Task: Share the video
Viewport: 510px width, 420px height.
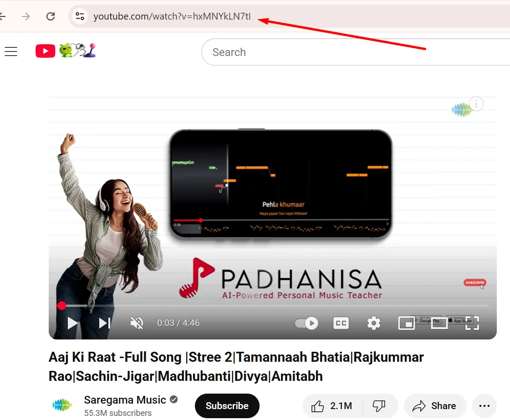Action: pos(435,406)
